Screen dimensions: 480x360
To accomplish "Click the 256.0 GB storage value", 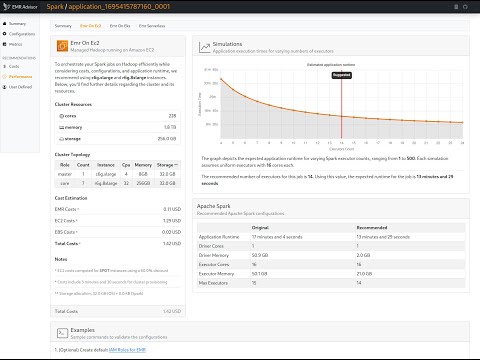I will (x=167, y=139).
